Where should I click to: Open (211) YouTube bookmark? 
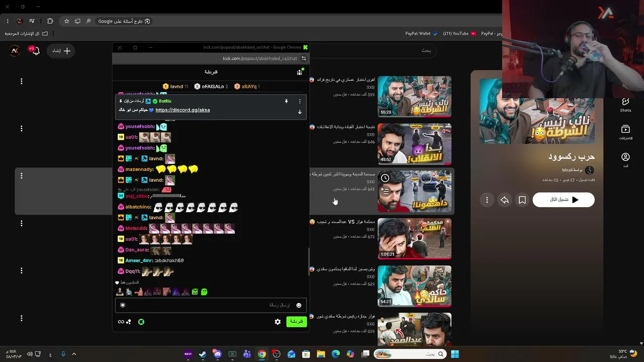coord(459,34)
